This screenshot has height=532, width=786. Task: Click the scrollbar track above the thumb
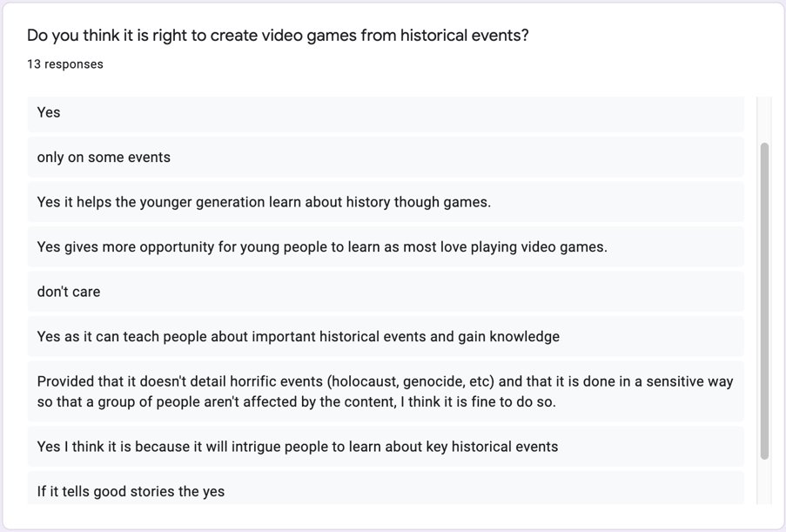764,119
